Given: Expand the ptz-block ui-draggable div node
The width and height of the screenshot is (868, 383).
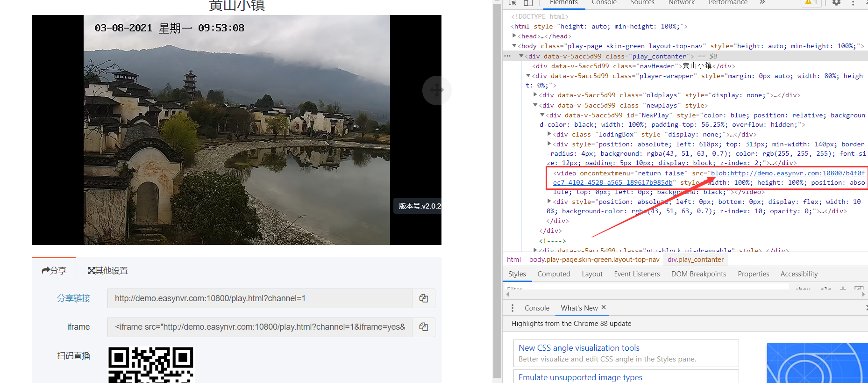Looking at the screenshot, I should (x=535, y=250).
